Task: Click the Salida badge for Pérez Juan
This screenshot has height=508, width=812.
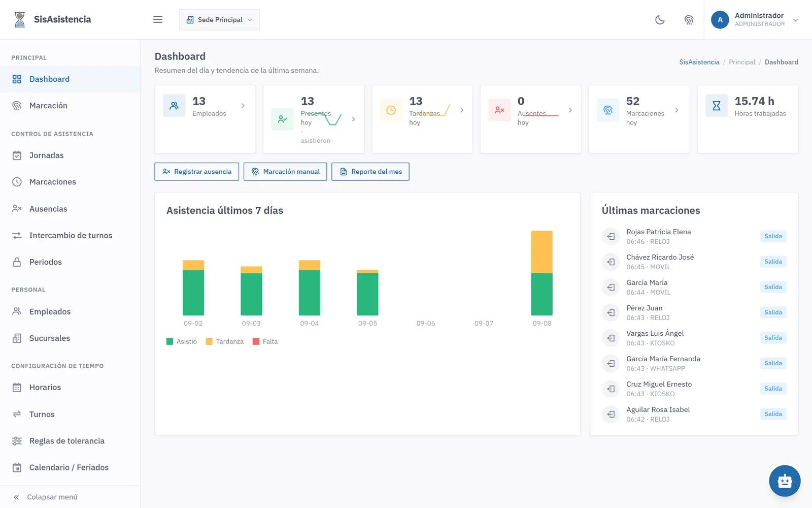Action: (773, 312)
